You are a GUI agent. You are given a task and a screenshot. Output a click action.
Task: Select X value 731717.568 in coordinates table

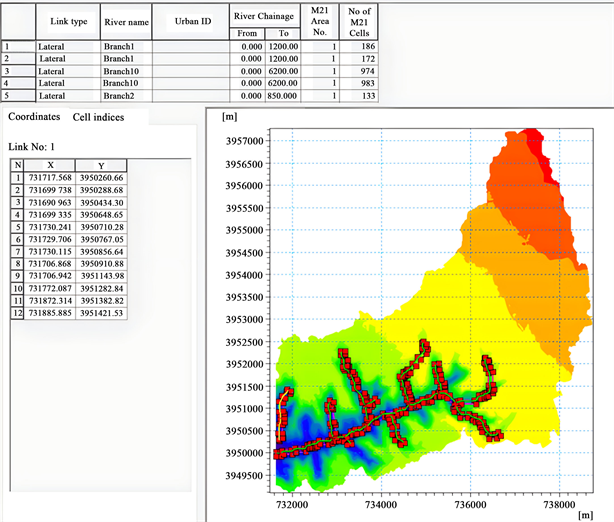click(51, 177)
